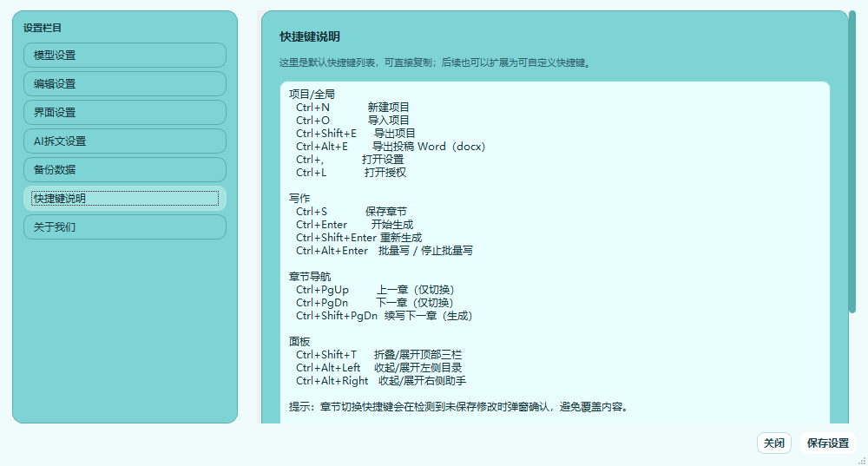This screenshot has width=868, height=466.
Task: Open 模型设置 section
Action: [124, 56]
